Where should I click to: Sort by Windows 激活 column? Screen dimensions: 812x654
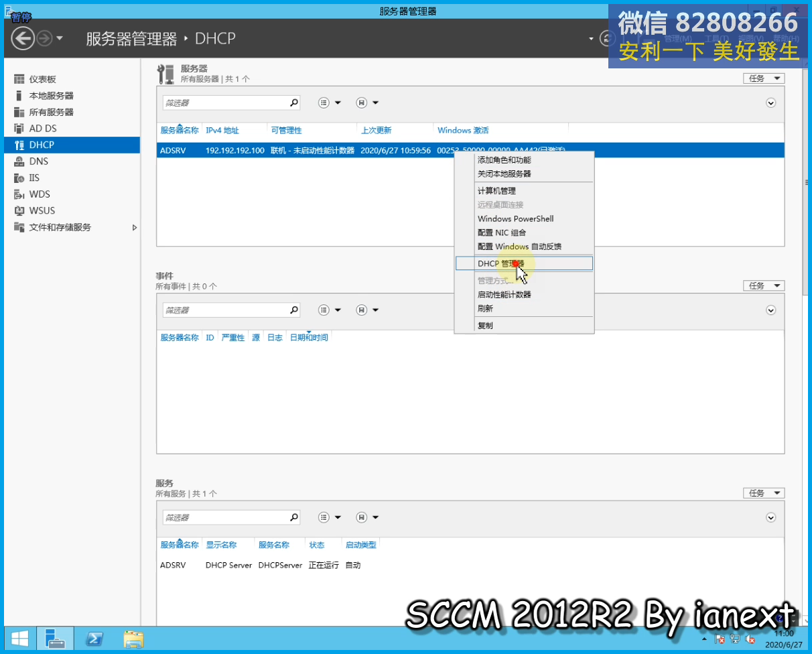click(x=463, y=130)
